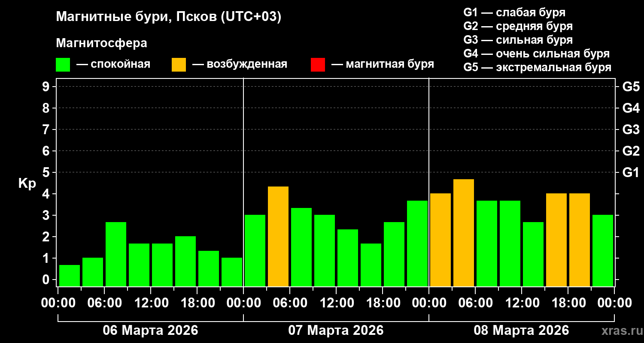Click the '08 Марта 2026' date label

click(521, 331)
